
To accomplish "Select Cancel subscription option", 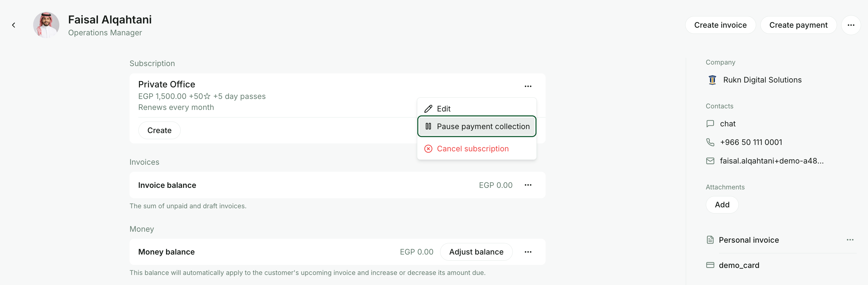I will click(x=477, y=149).
